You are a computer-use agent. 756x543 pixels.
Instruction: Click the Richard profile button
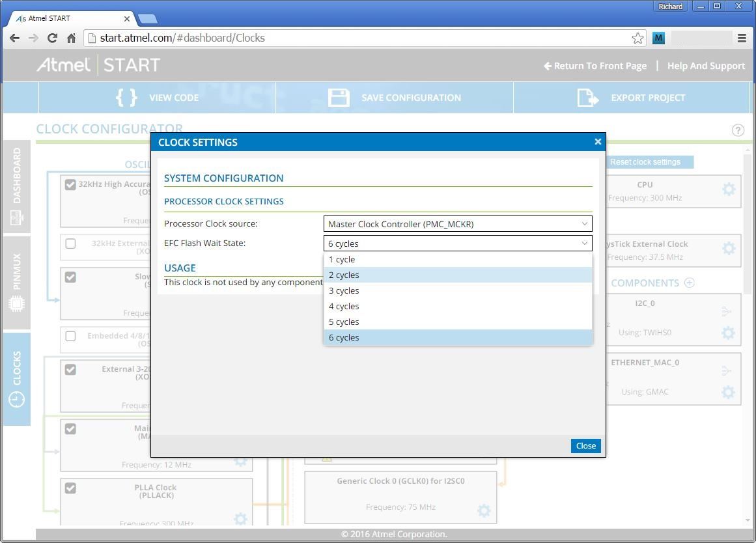coord(671,7)
